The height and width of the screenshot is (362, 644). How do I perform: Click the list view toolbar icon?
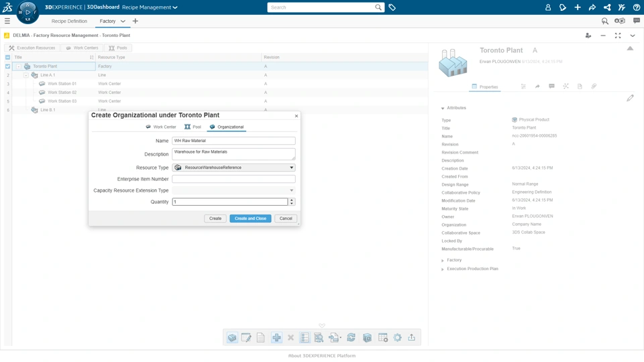305,338
